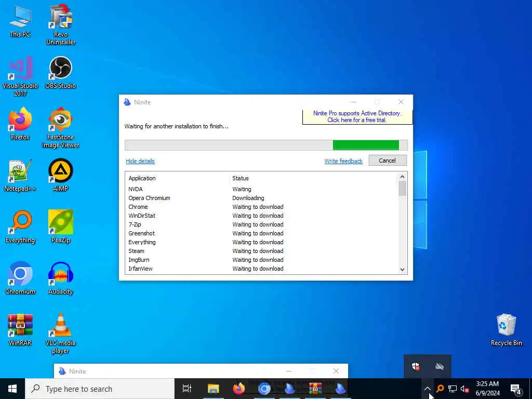Open File Explorer from the taskbar
Image resolution: width=532 pixels, height=399 pixels.
point(213,389)
